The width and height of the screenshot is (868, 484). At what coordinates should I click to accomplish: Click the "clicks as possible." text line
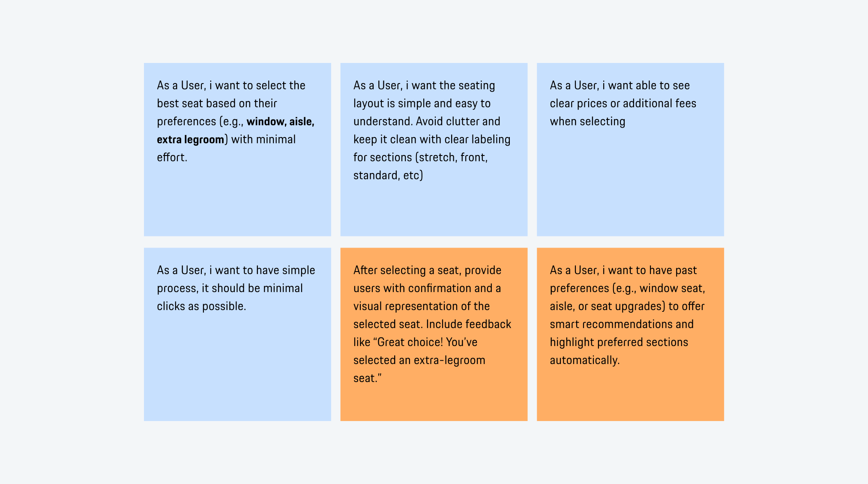(x=201, y=306)
